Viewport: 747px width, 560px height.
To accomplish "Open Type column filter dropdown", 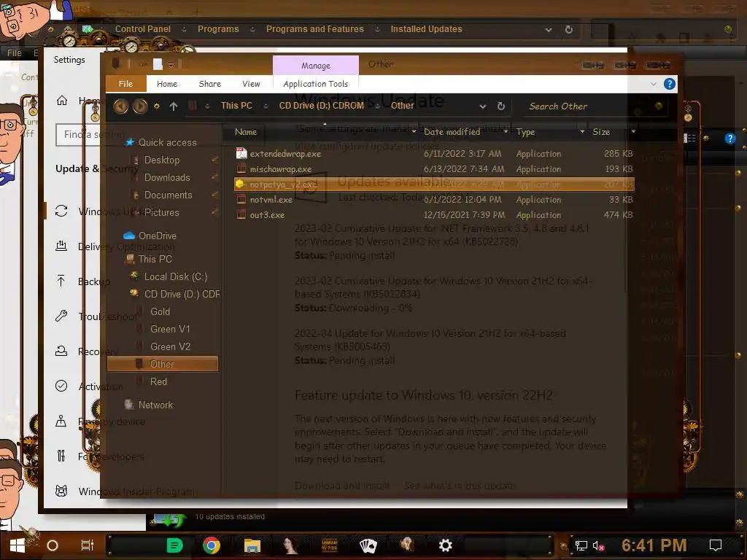I will (581, 131).
